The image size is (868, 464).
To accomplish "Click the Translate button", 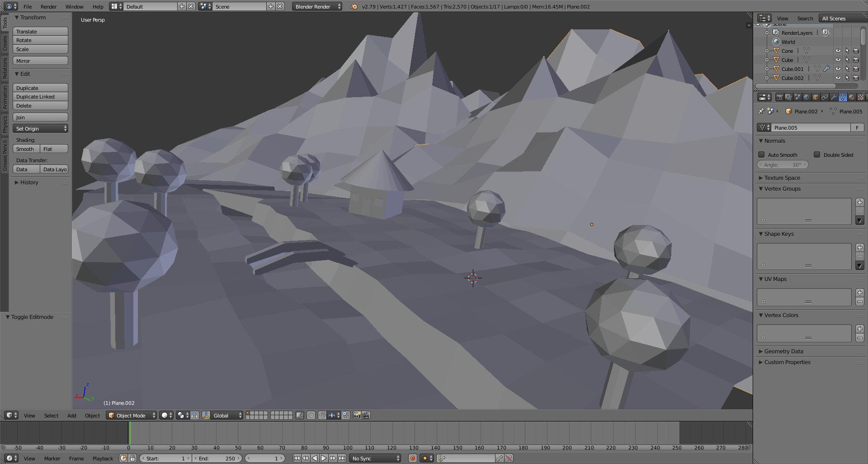I will pyautogui.click(x=40, y=32).
